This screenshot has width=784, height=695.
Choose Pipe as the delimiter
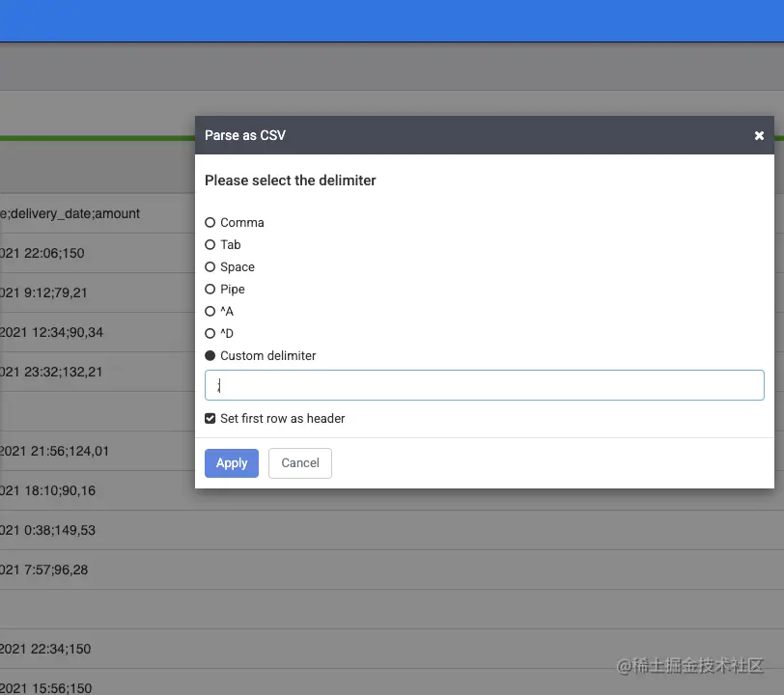pos(210,289)
